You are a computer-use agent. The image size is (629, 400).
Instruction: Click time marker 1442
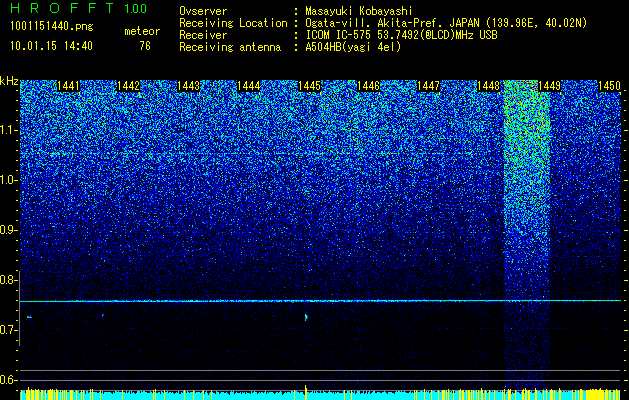point(128,86)
